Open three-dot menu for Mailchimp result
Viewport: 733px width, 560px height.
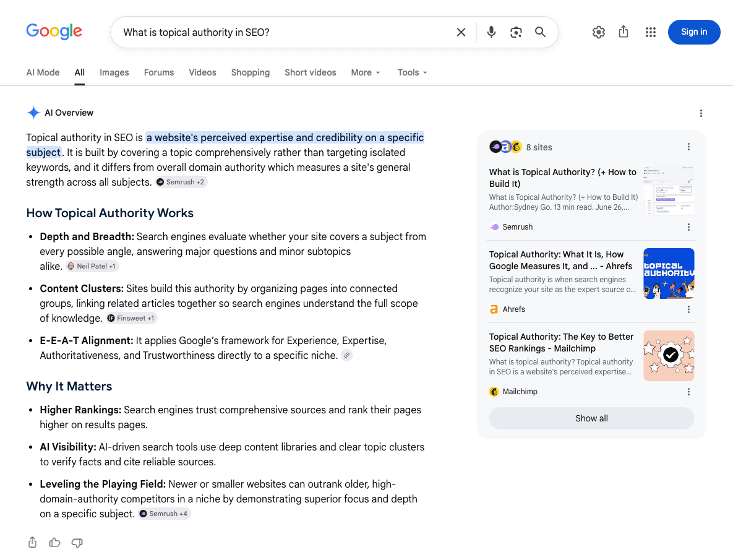click(x=688, y=392)
